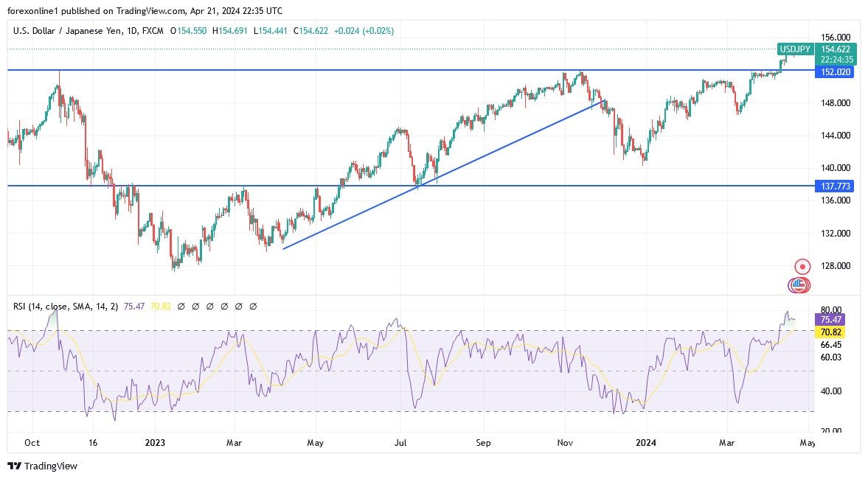Toggle the first ∅ icon beside the RSI values
The height and width of the screenshot is (479, 868).
click(183, 305)
